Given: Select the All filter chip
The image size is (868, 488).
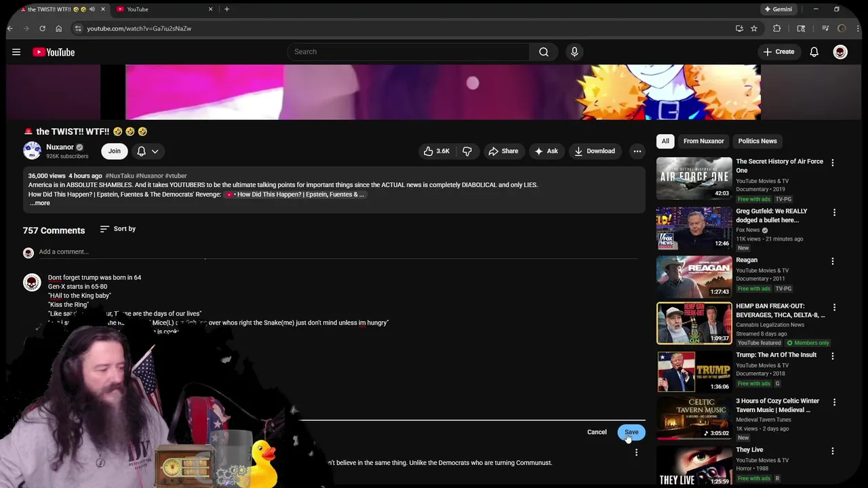Looking at the screenshot, I should pos(665,141).
